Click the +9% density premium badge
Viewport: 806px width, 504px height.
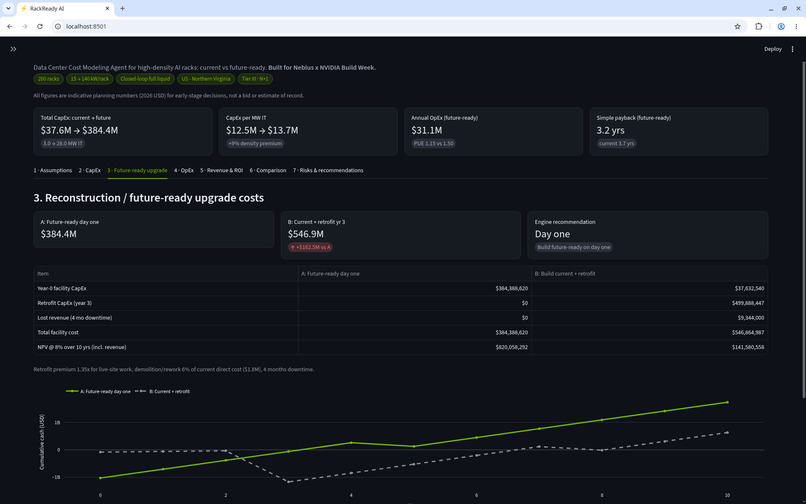click(x=255, y=143)
